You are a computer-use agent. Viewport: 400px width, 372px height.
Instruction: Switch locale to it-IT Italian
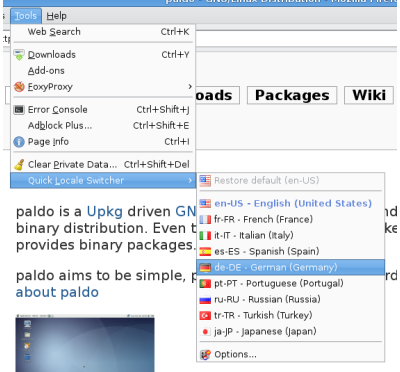tap(290, 235)
